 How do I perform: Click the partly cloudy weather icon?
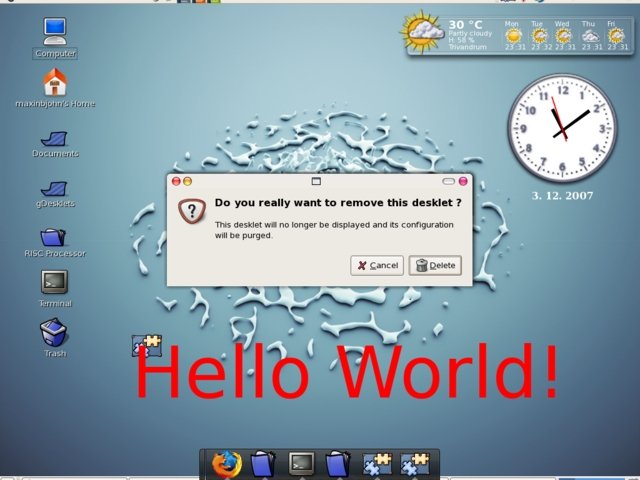[x=423, y=33]
